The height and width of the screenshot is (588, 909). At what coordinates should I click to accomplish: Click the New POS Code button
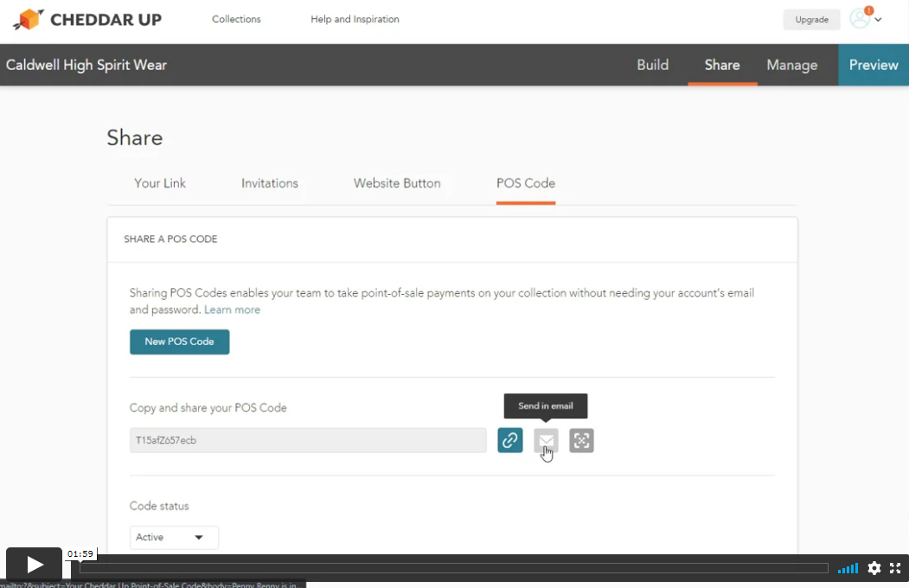179,342
